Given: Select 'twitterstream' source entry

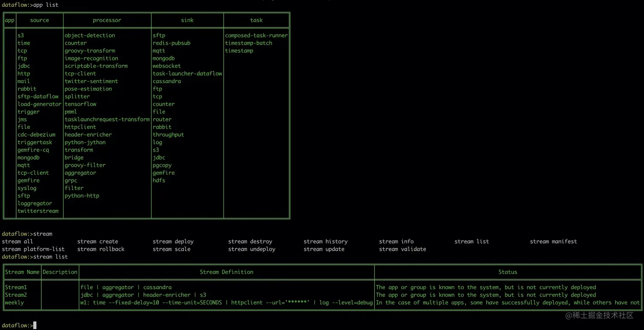Looking at the screenshot, I should [x=38, y=211].
